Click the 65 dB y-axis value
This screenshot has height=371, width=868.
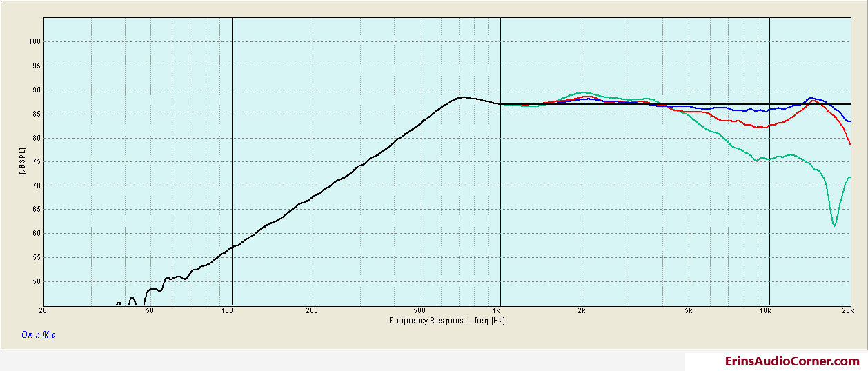point(38,210)
